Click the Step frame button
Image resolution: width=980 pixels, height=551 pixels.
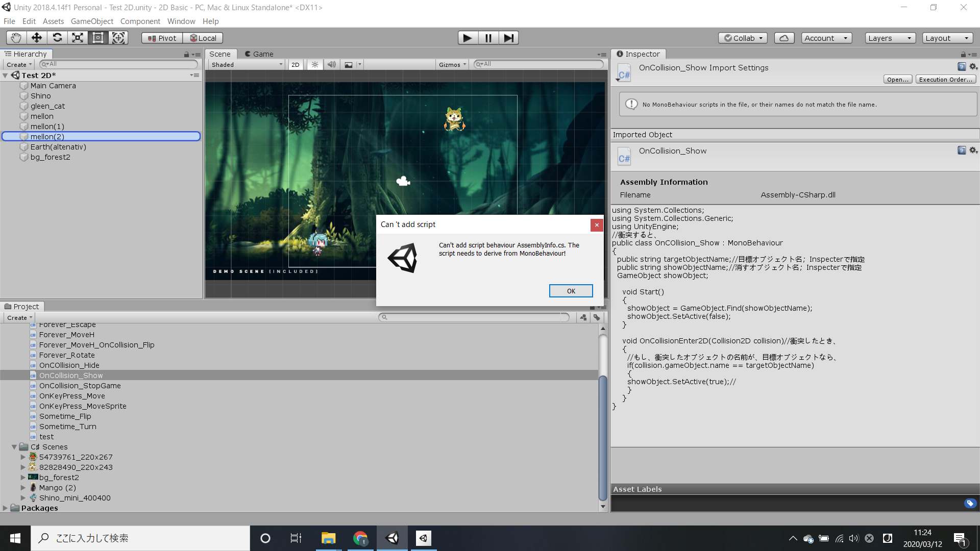click(x=508, y=38)
